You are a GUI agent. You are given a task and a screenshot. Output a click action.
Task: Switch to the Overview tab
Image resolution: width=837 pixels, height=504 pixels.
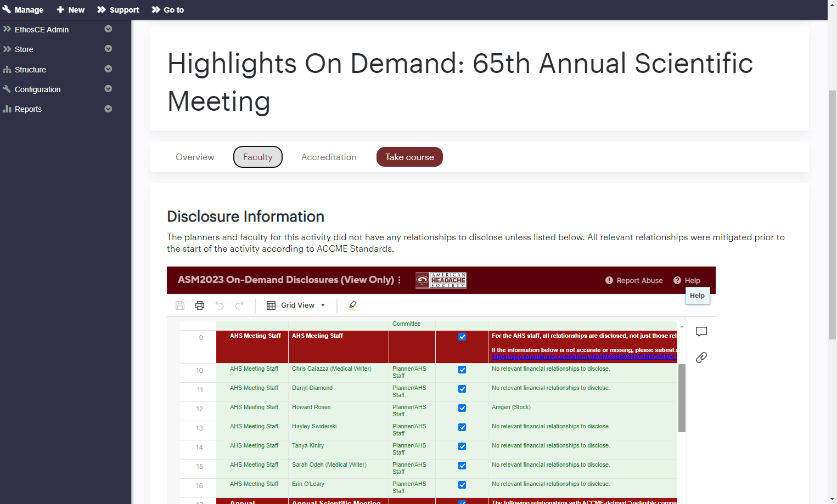coord(195,157)
